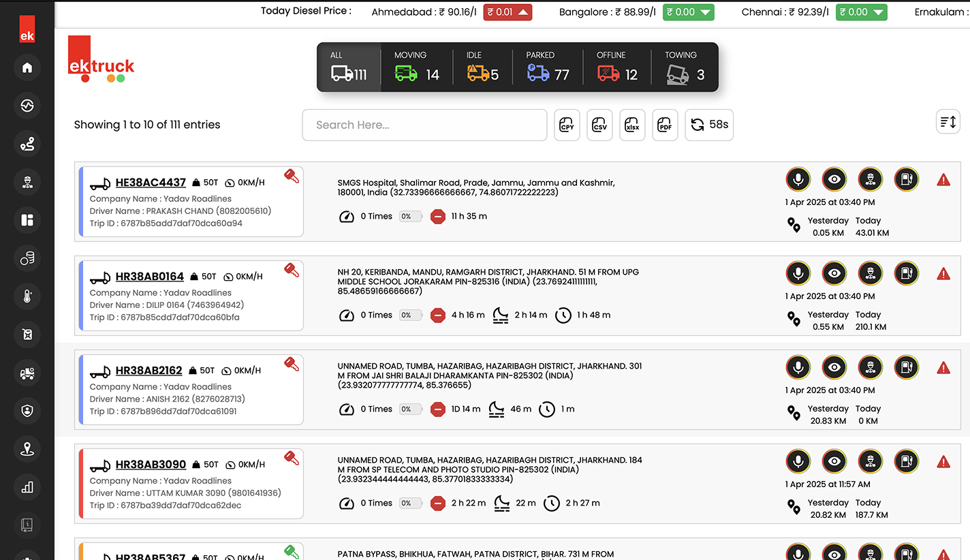Click the fuel pump icon for HR38AB0164

[x=906, y=273]
